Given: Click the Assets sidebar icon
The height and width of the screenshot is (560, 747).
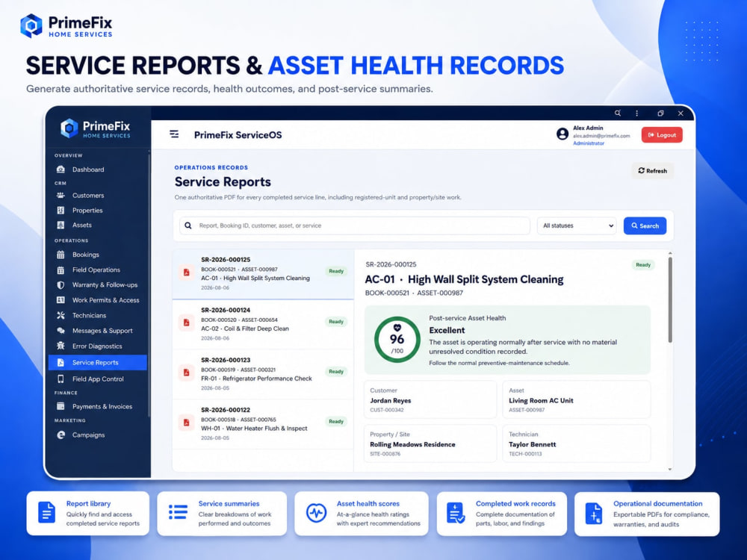Looking at the screenshot, I should 61,225.
